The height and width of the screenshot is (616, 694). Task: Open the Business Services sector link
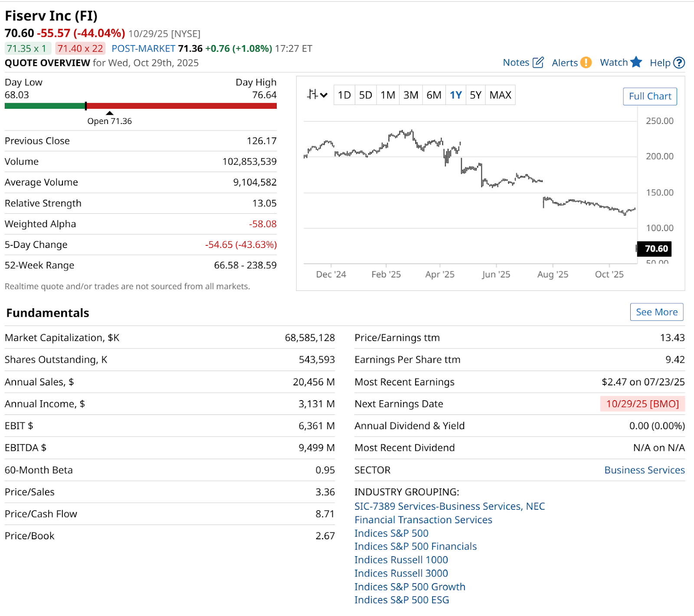pos(644,470)
